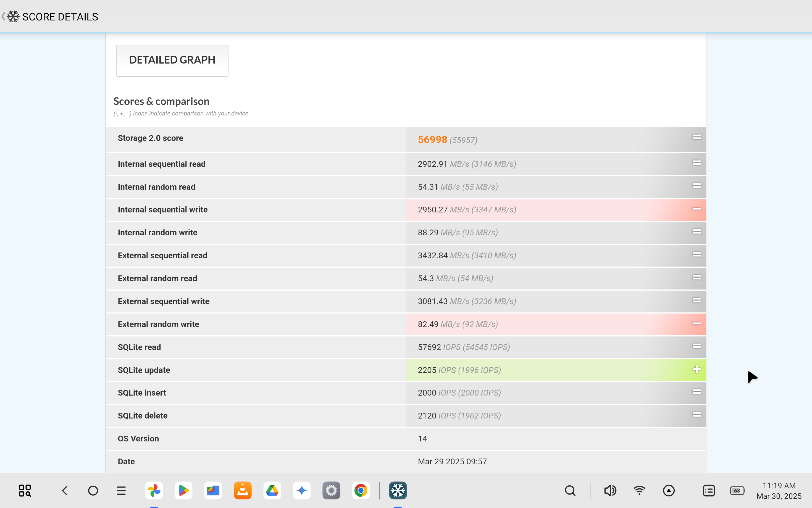Select the Storage 2.0 score label

[151, 138]
